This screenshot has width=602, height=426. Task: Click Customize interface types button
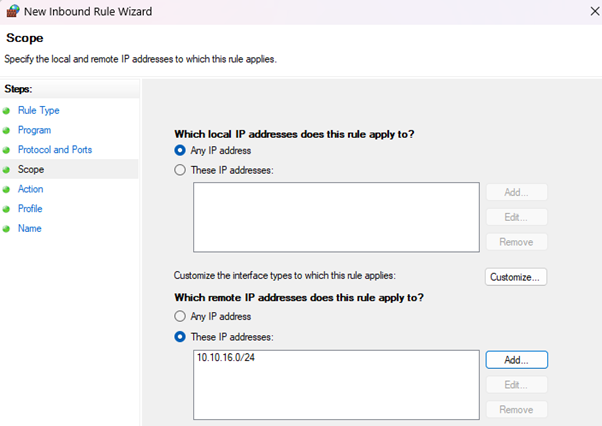(x=516, y=277)
